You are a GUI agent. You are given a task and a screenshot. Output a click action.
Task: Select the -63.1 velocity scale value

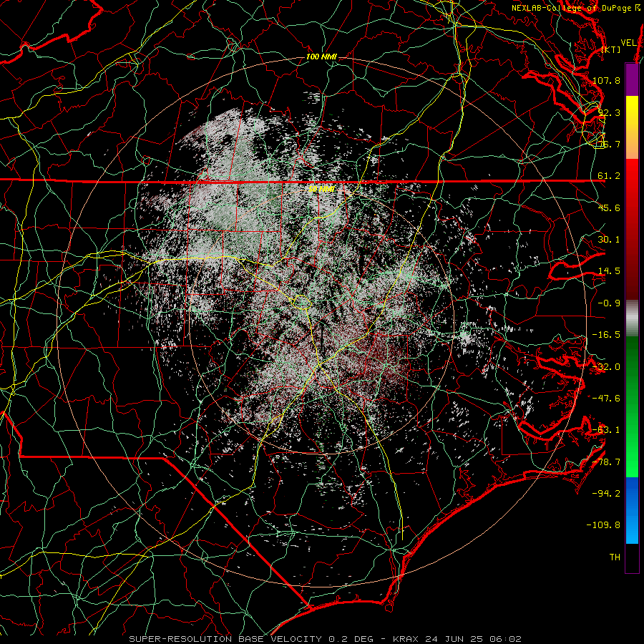click(x=606, y=430)
